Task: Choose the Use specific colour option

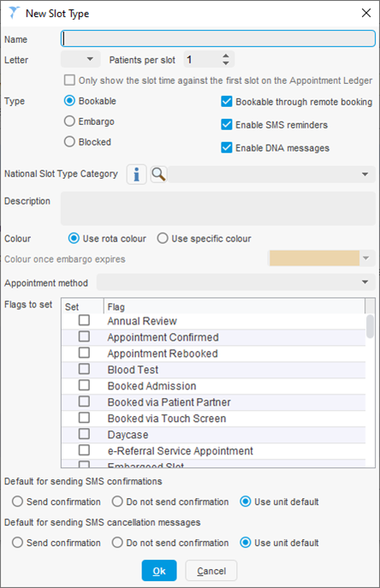Action: tap(163, 239)
